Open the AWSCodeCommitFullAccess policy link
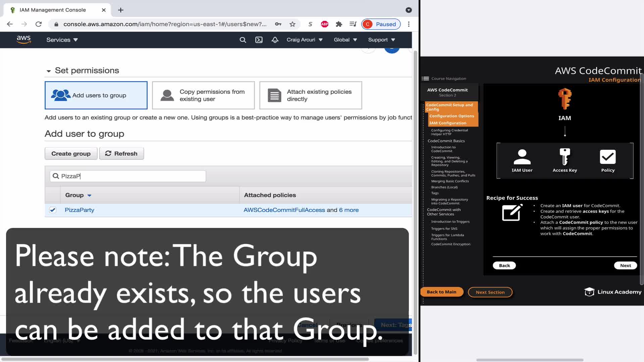This screenshot has height=362, width=644. [x=284, y=210]
